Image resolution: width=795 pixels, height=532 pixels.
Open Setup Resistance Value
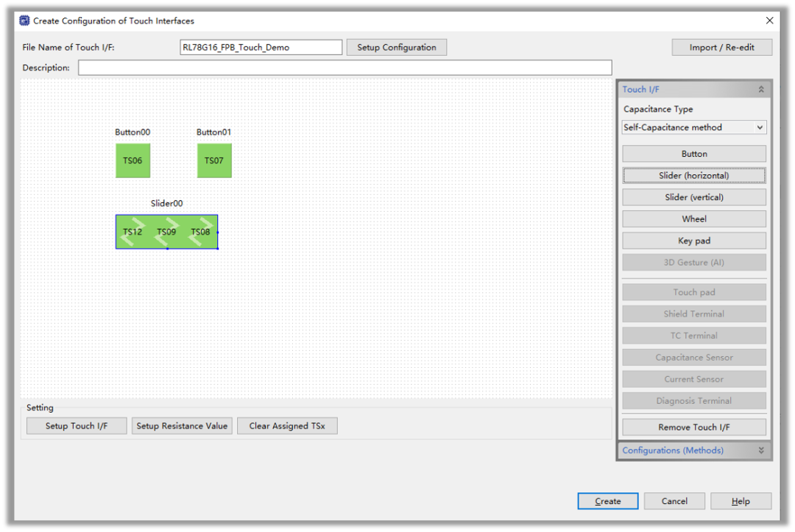(x=182, y=426)
